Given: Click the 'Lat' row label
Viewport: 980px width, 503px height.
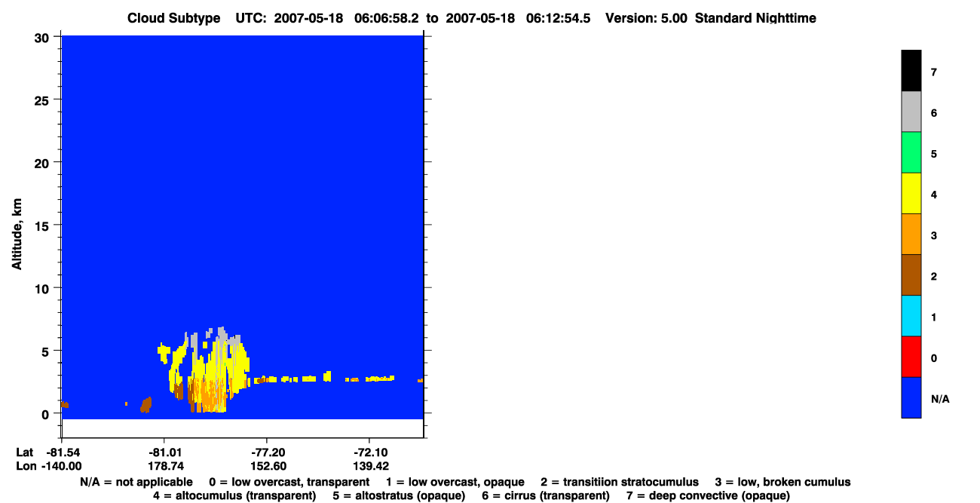Looking at the screenshot, I should [24, 452].
